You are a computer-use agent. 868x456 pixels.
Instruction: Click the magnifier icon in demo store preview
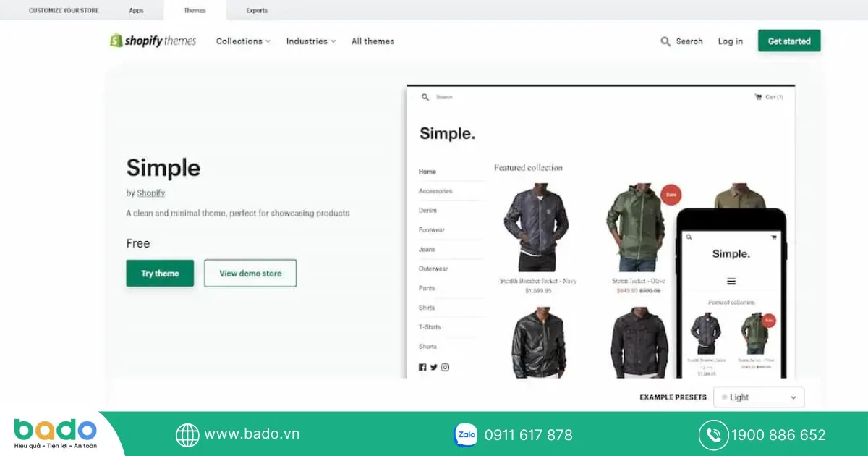[425, 97]
